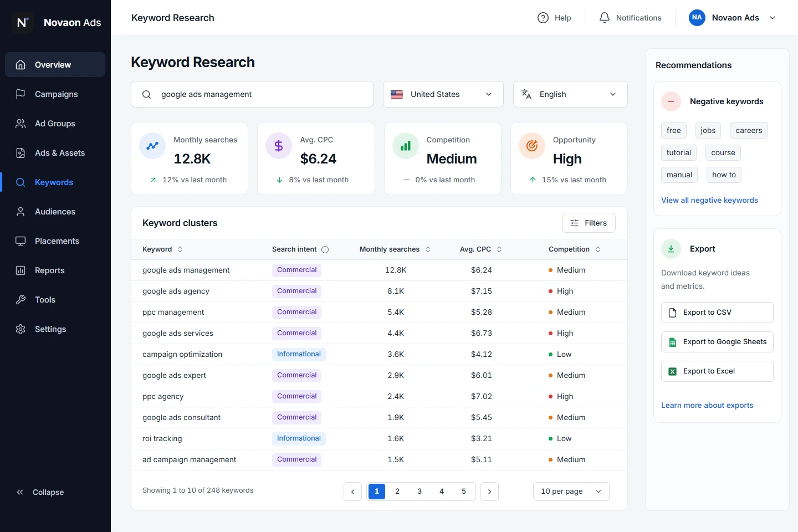Open Ad Groups in the sidebar
Screen dimensions: 798x532
click(x=55, y=124)
